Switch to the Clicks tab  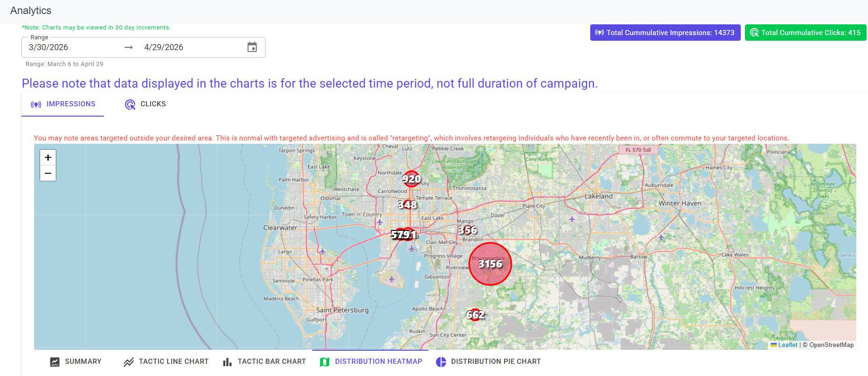[145, 104]
